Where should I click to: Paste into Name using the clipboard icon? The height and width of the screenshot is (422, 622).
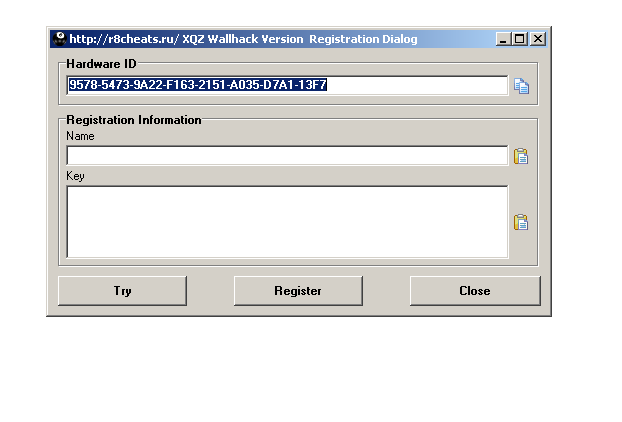pyautogui.click(x=521, y=156)
